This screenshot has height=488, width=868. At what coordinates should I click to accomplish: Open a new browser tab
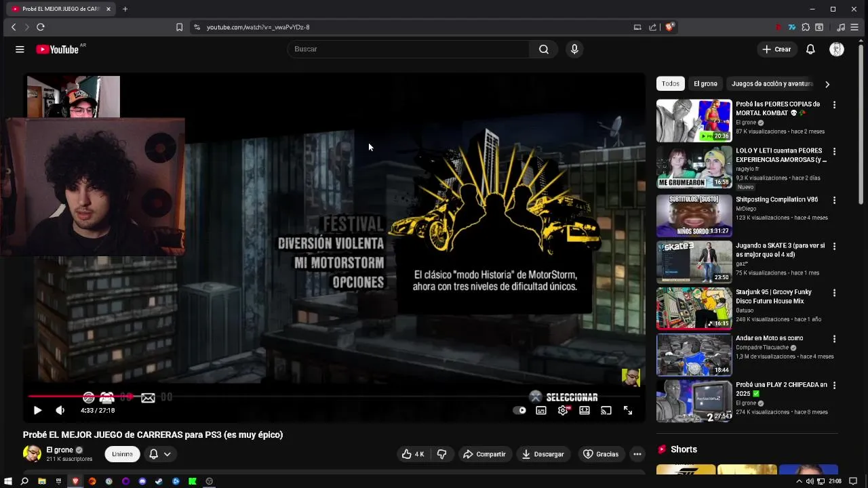[125, 9]
